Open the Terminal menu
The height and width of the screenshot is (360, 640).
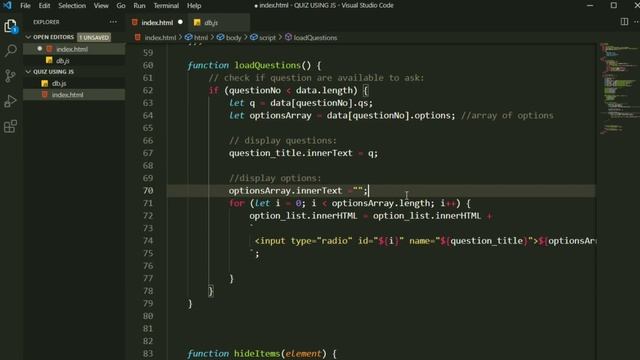pos(166,6)
